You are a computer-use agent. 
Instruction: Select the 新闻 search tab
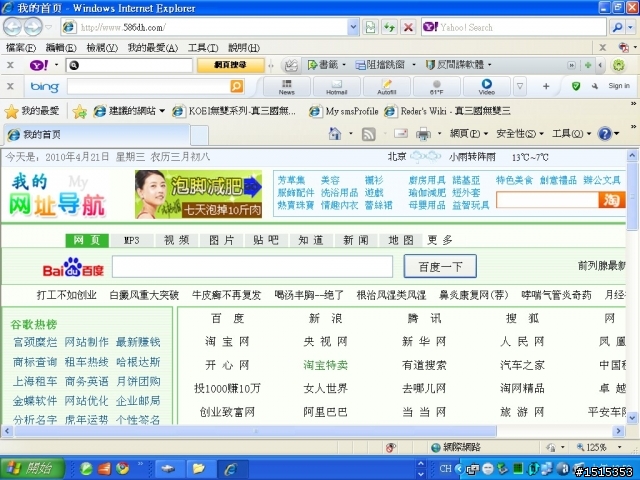(356, 240)
